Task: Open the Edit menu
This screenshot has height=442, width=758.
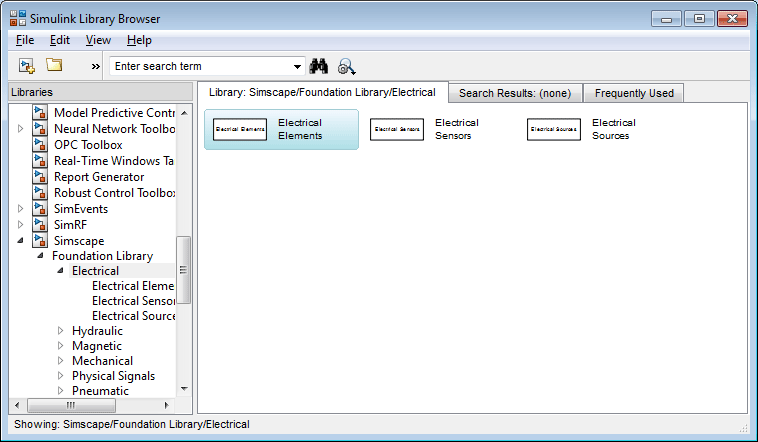Action: pyautogui.click(x=59, y=40)
